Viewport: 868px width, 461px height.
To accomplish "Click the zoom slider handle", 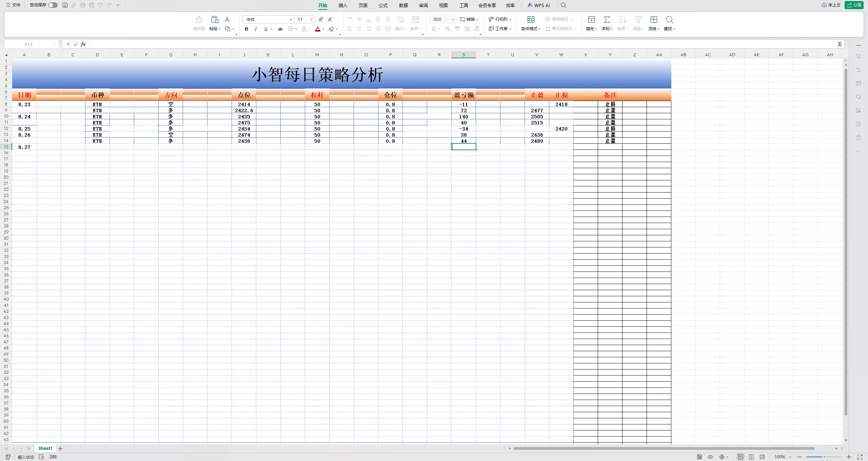I will [824, 457].
